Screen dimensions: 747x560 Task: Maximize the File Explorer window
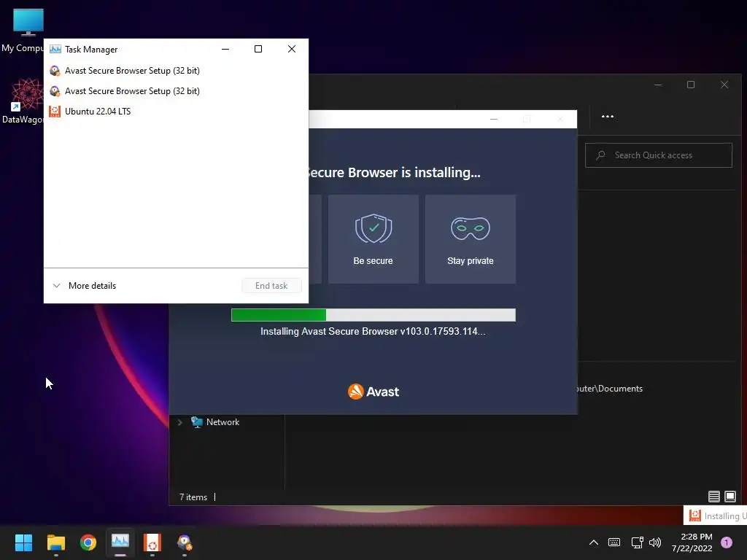(691, 85)
